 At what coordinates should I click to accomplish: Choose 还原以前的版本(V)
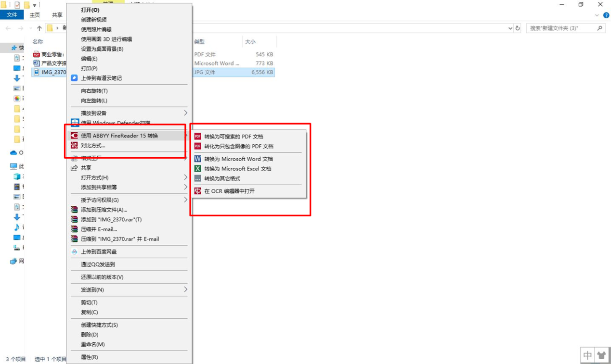(x=102, y=277)
